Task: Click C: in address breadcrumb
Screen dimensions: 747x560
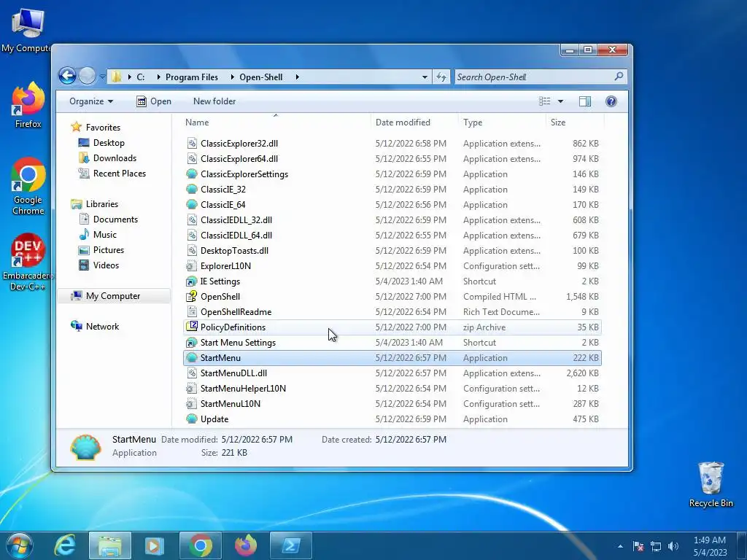Action: [141, 77]
